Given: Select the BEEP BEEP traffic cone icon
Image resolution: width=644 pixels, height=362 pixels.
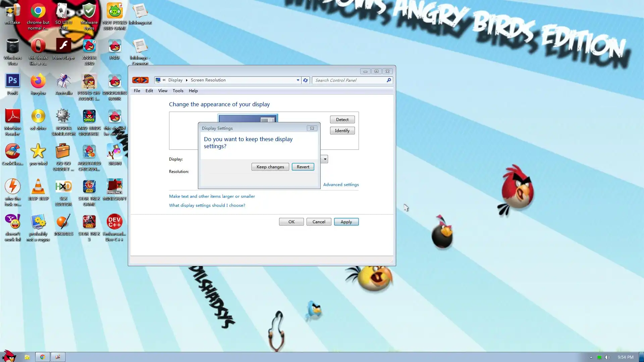Looking at the screenshot, I should click(38, 187).
